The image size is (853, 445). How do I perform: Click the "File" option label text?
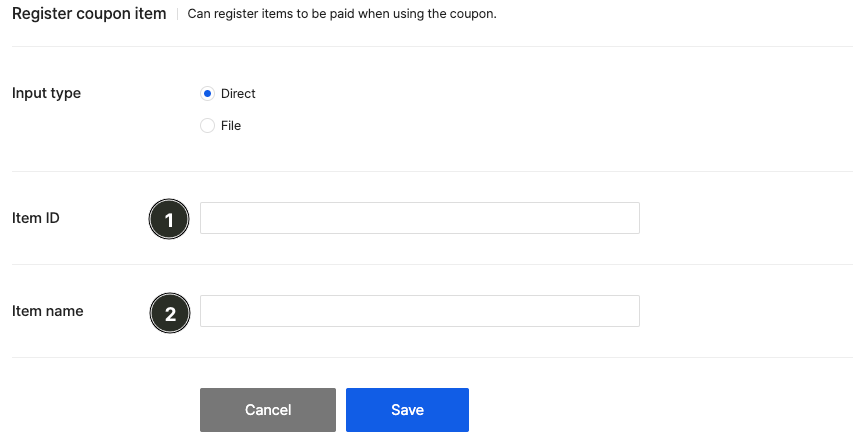coord(231,126)
